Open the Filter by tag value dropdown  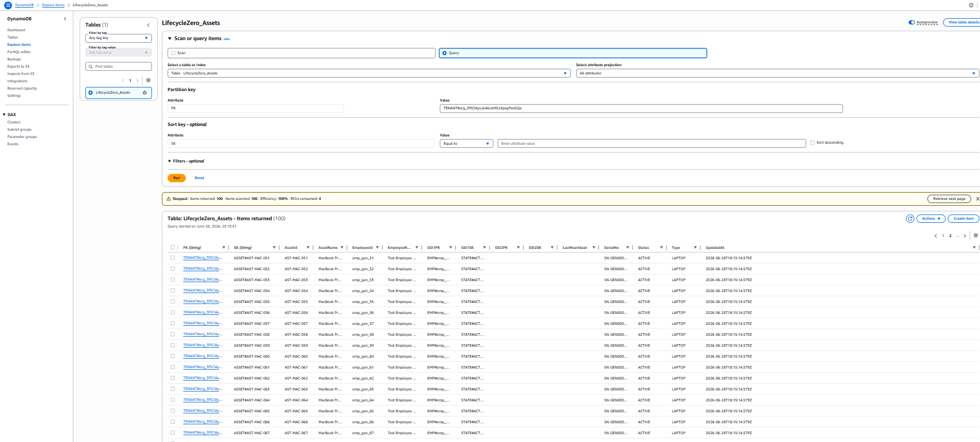point(119,53)
